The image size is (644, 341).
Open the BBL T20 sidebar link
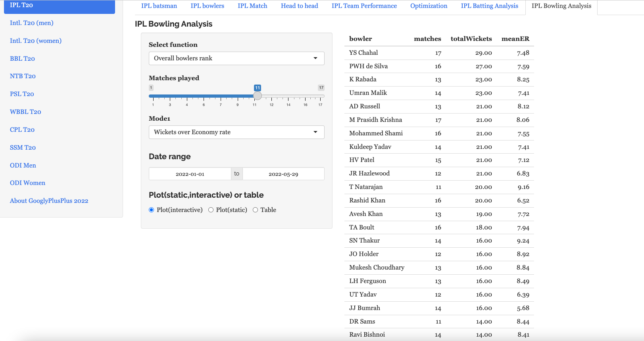[x=23, y=59]
